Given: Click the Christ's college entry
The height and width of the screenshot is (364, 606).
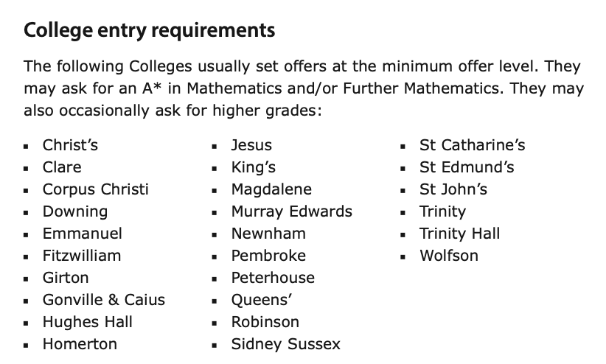Looking at the screenshot, I should tap(70, 145).
